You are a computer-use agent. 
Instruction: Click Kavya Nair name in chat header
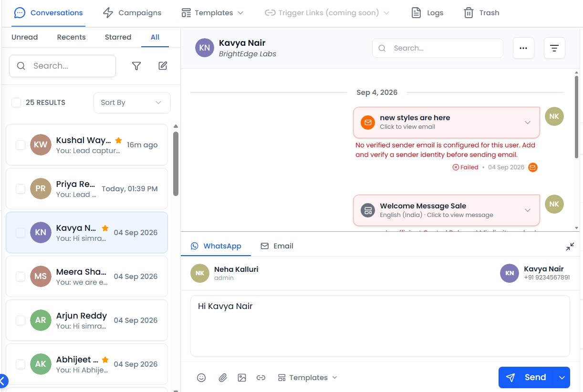(242, 43)
